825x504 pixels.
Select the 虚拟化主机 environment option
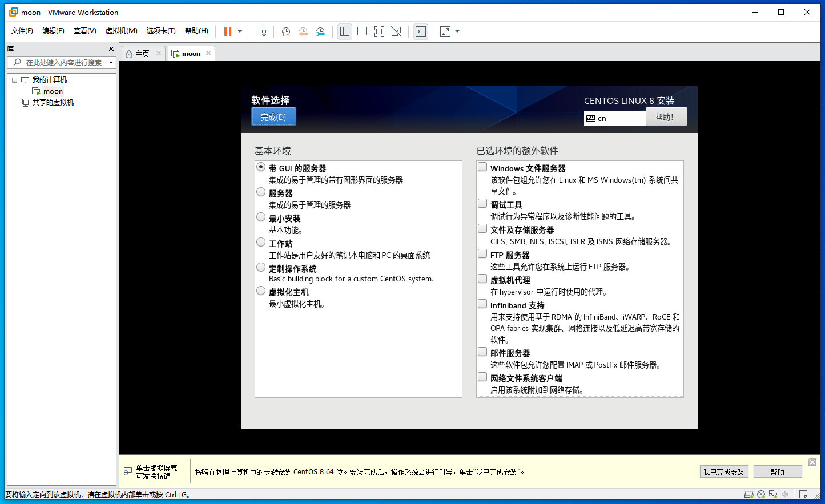[x=261, y=291]
